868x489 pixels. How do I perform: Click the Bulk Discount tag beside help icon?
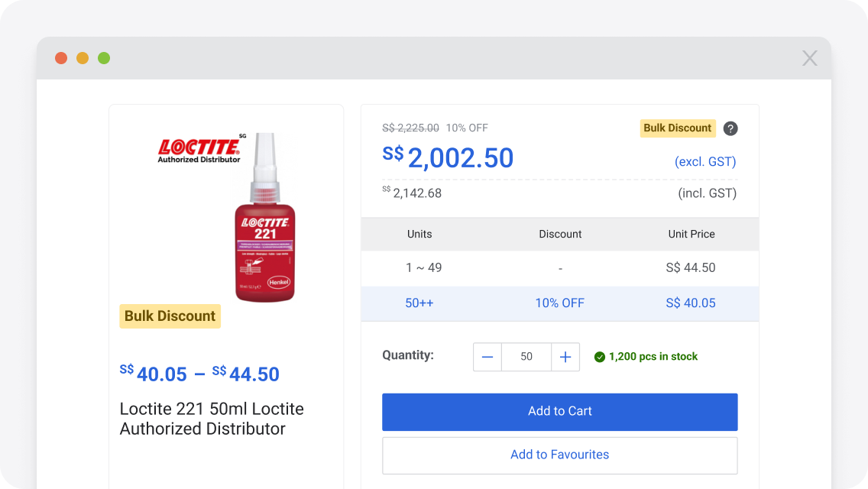point(677,128)
